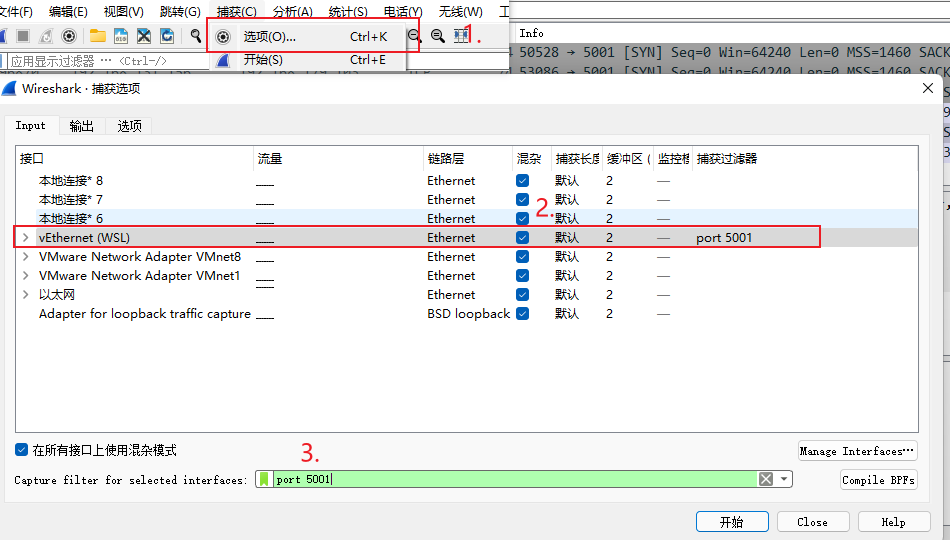Open the 跳转(G) menu
The image size is (950, 540).
click(180, 12)
